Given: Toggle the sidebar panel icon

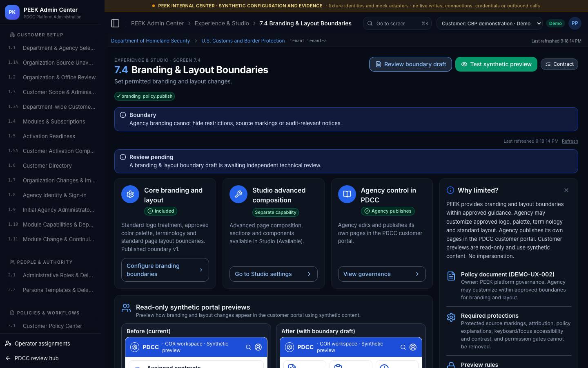Looking at the screenshot, I should pos(115,23).
